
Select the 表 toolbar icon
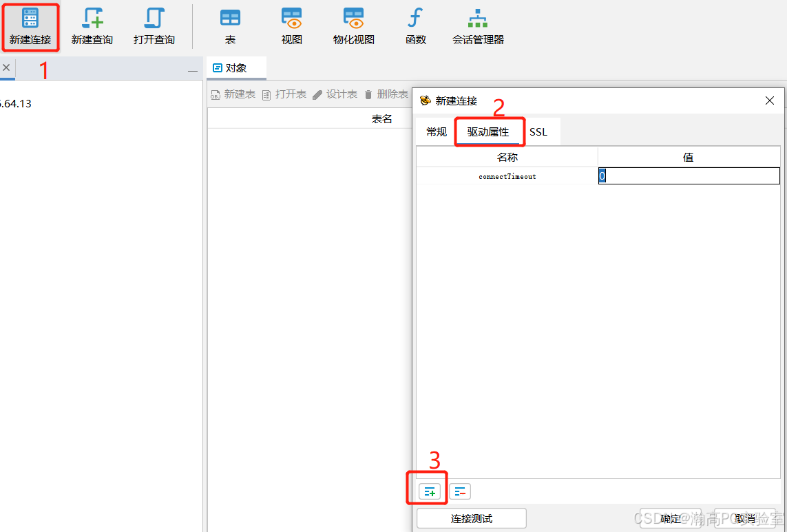pyautogui.click(x=230, y=27)
